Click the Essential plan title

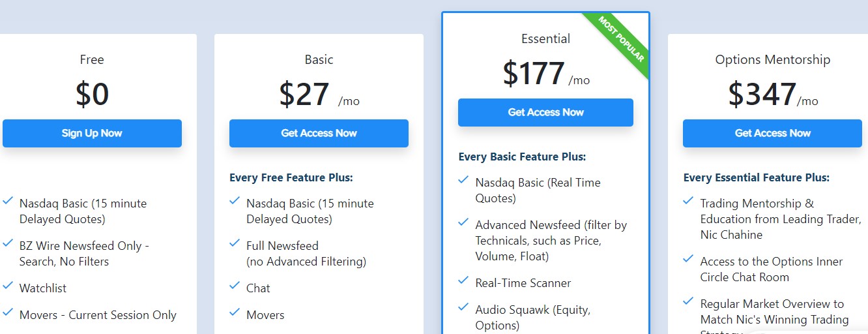point(545,38)
